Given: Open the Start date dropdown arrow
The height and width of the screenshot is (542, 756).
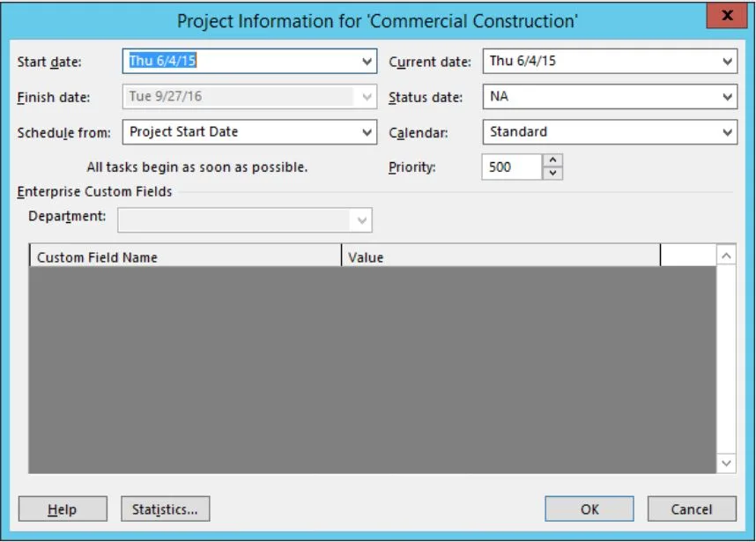Looking at the screenshot, I should (x=367, y=62).
